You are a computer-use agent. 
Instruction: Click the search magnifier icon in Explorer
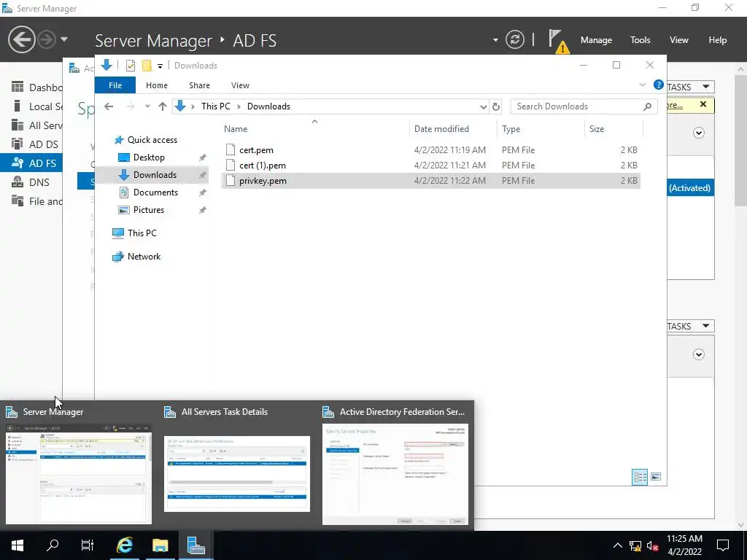coord(647,106)
